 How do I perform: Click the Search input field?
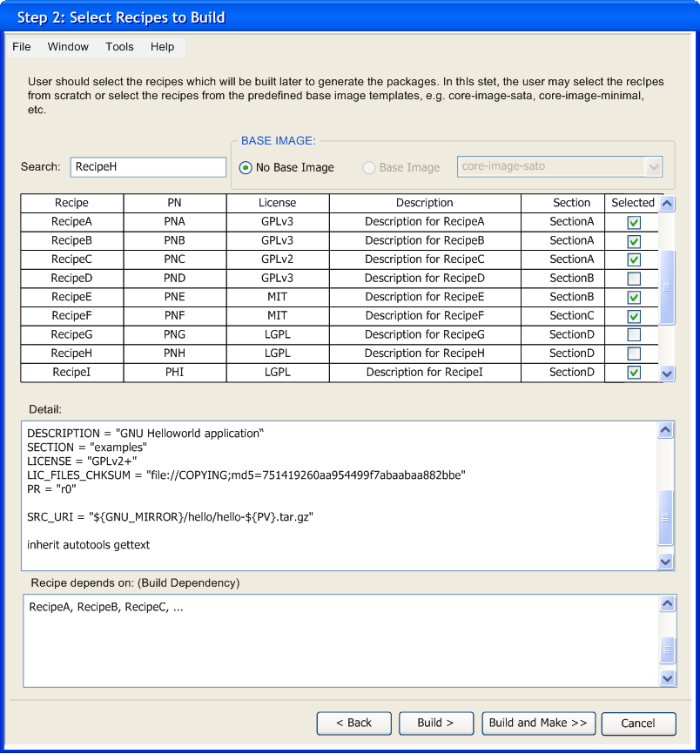pyautogui.click(x=148, y=167)
